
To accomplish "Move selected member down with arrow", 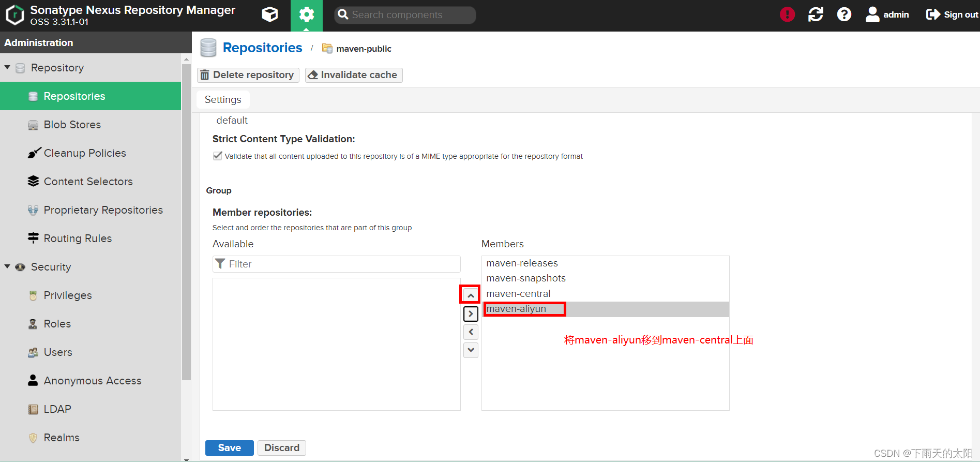I will [471, 350].
